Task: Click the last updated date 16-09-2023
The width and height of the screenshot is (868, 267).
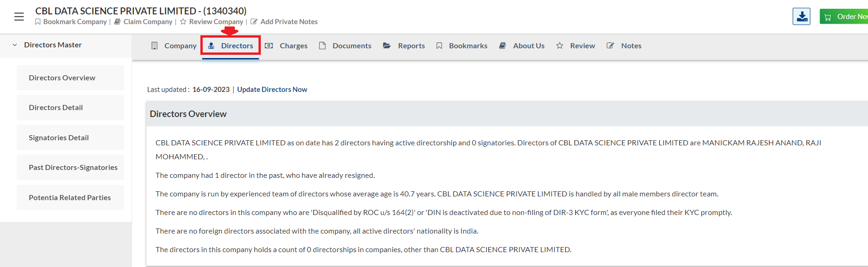Action: coord(211,90)
